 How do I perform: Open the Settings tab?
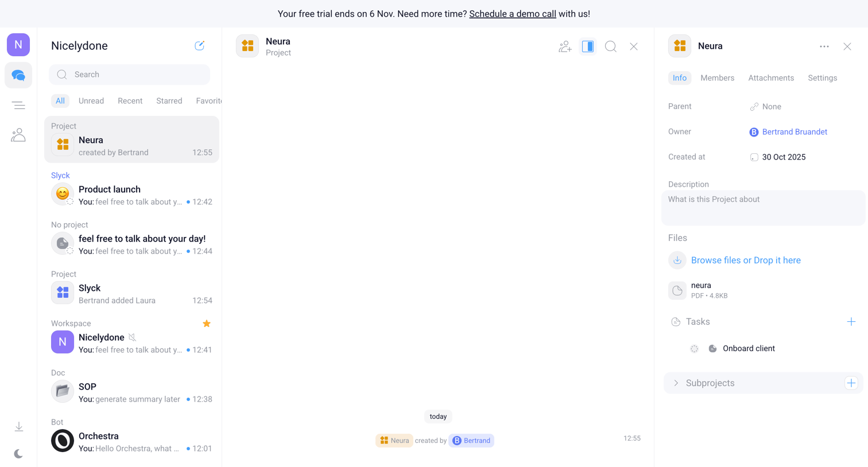tap(822, 78)
